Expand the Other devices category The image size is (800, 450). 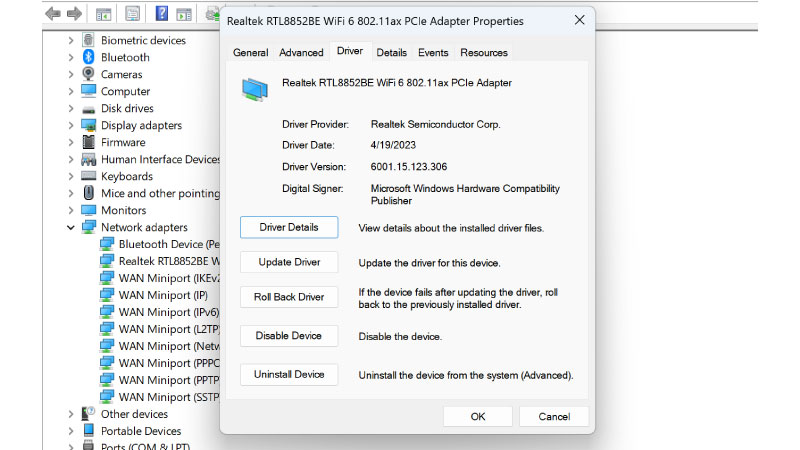click(x=71, y=414)
